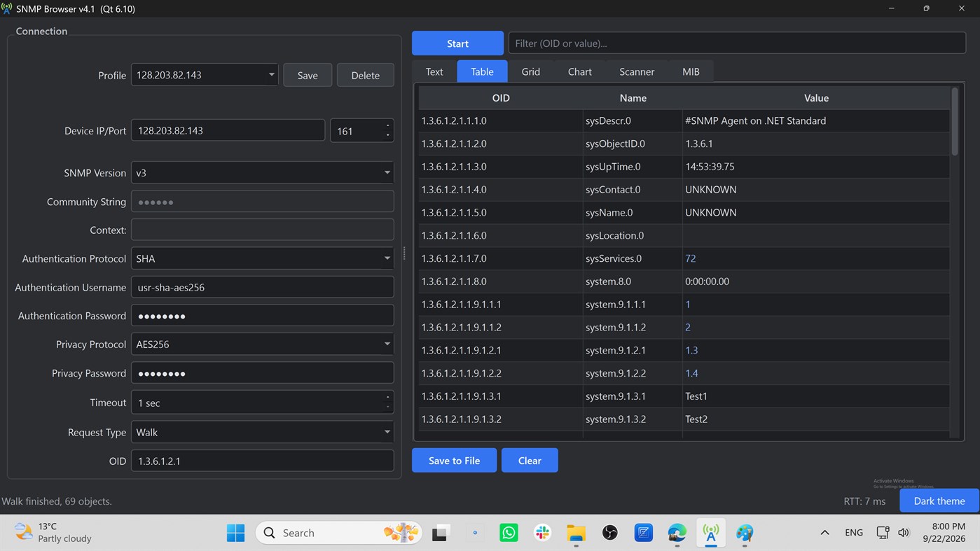Open the Paint app from the taskbar
Viewport: 980px width, 551px height.
click(x=744, y=533)
